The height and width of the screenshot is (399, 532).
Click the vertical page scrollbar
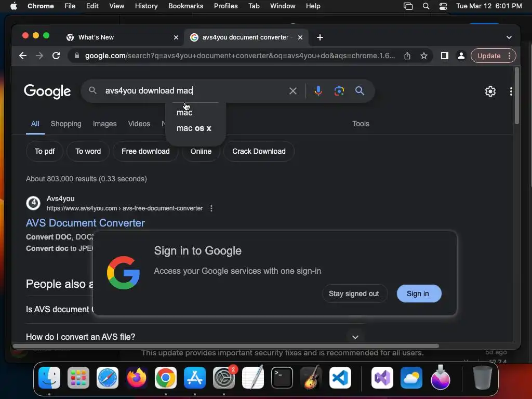pos(516,96)
